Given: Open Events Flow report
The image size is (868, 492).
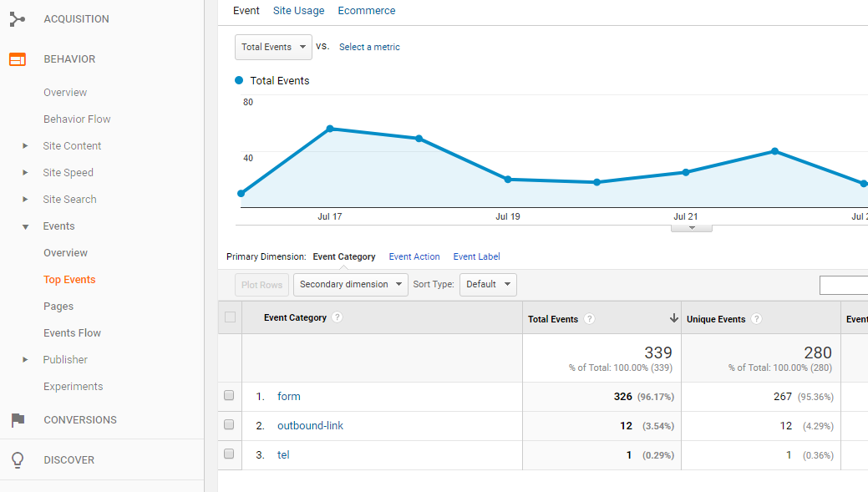Looking at the screenshot, I should (72, 333).
